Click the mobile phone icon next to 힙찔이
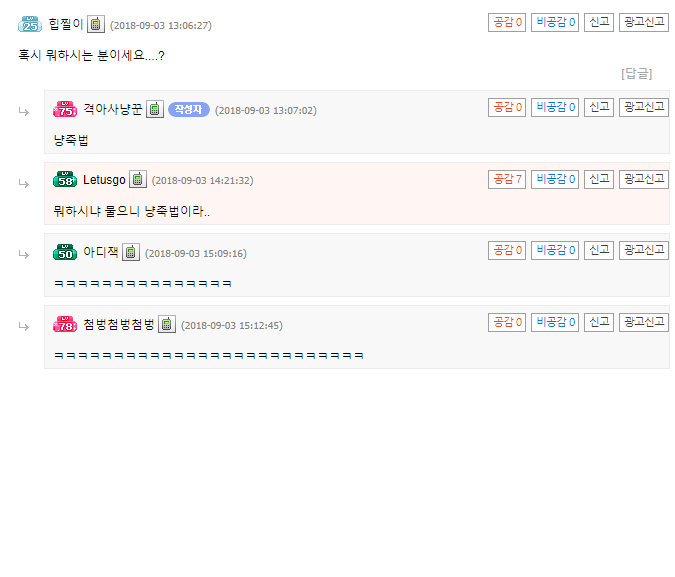Screen dimensions: 675x577 click(96, 24)
